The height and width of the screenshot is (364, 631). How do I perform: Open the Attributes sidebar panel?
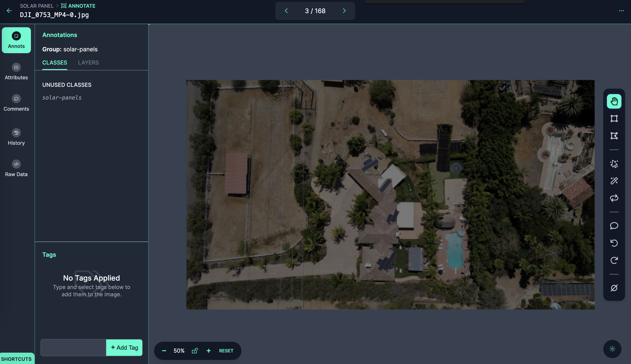(16, 72)
